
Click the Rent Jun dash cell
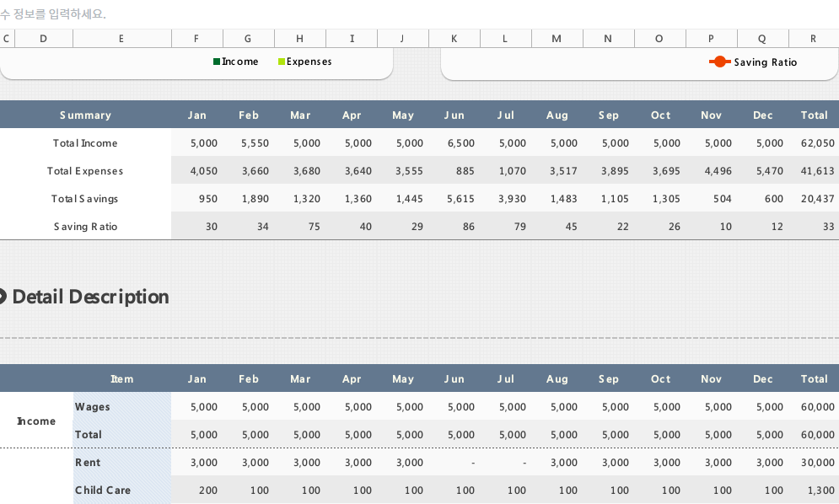coord(454,462)
